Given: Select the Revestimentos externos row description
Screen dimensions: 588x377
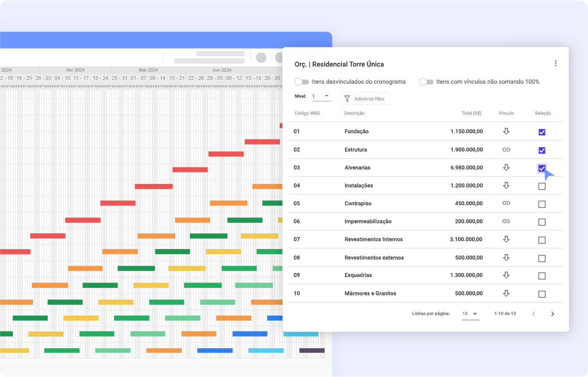Looking at the screenshot, I should (374, 257).
